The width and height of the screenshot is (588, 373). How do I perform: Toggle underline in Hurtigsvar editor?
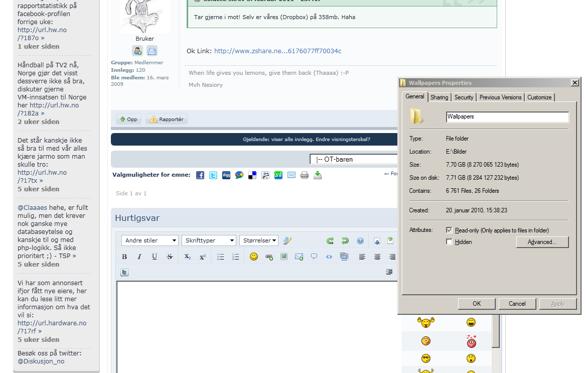(x=155, y=257)
